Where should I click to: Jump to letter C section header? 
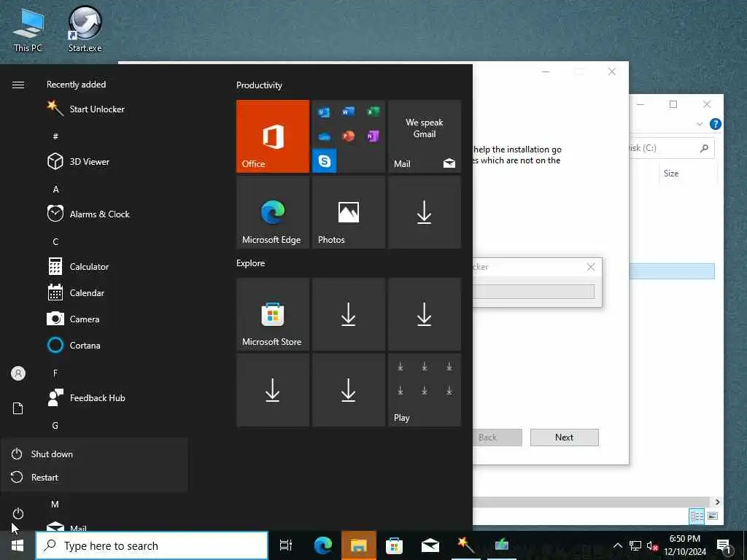pyautogui.click(x=55, y=241)
